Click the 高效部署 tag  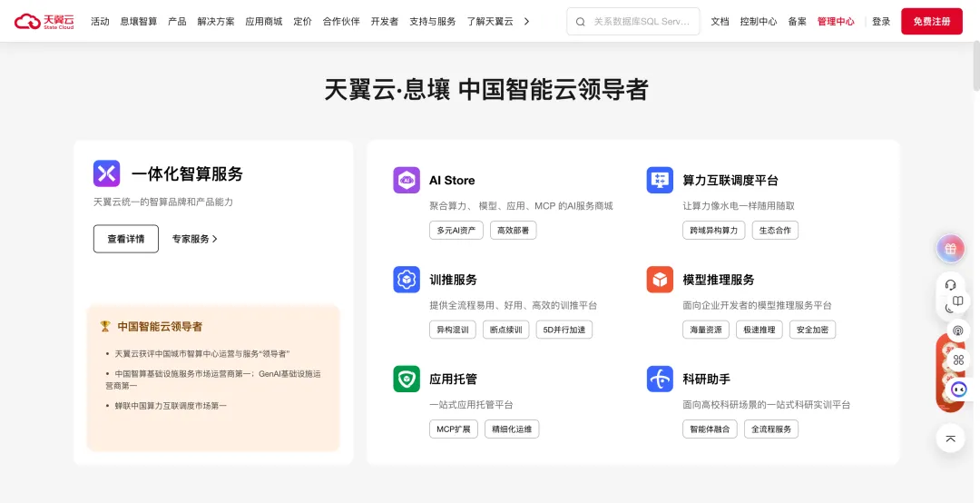[513, 231]
